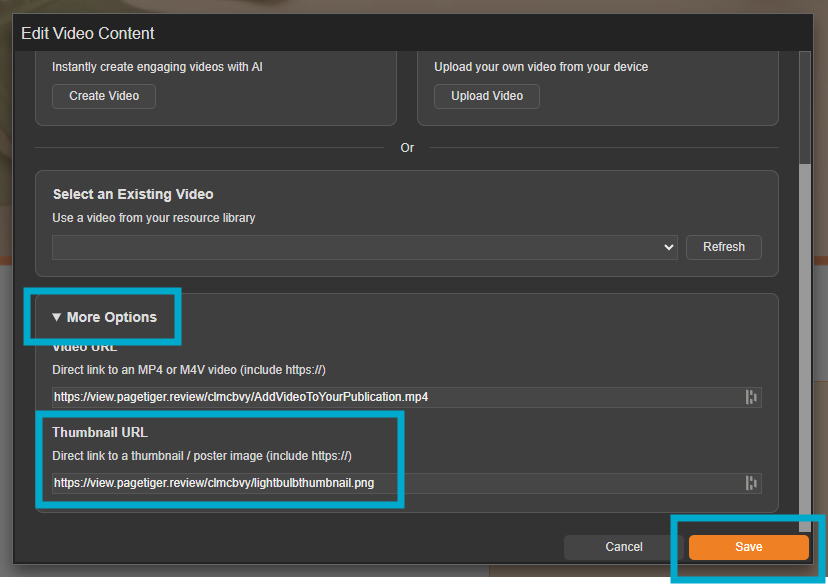Click the thumbnail / poster image help text
This screenshot has width=828, height=584.
coord(201,456)
